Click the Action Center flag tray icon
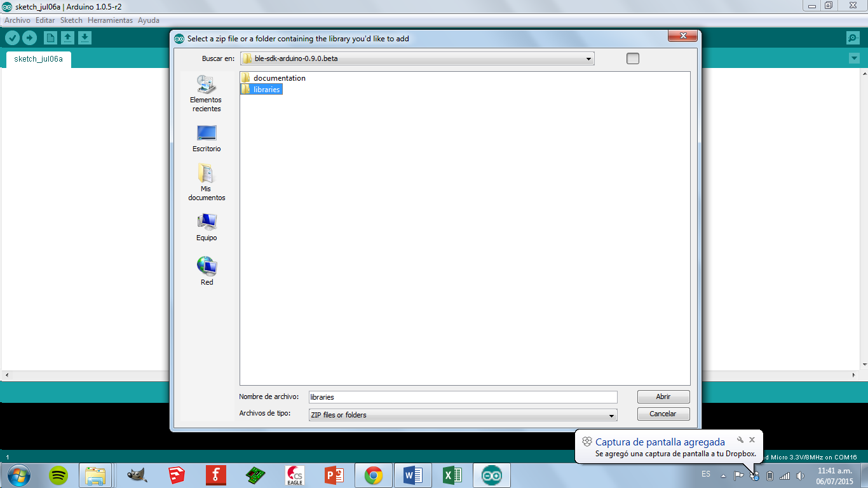Image resolution: width=868 pixels, height=488 pixels. coord(739,475)
